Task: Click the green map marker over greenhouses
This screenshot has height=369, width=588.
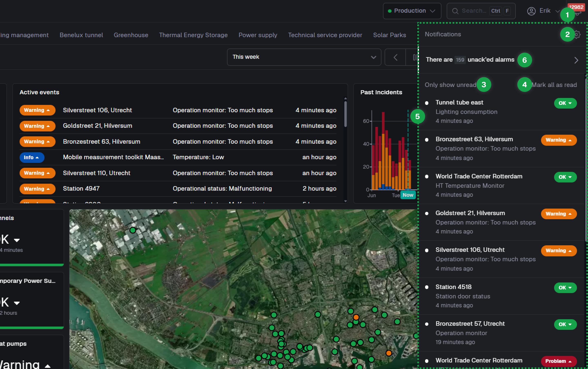Action: 133,230
